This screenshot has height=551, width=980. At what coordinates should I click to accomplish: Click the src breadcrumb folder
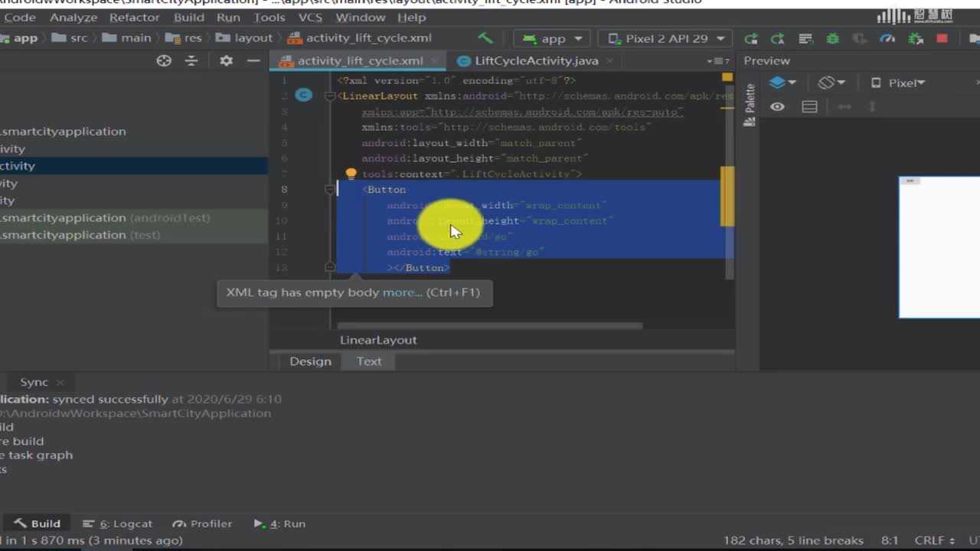pos(70,37)
